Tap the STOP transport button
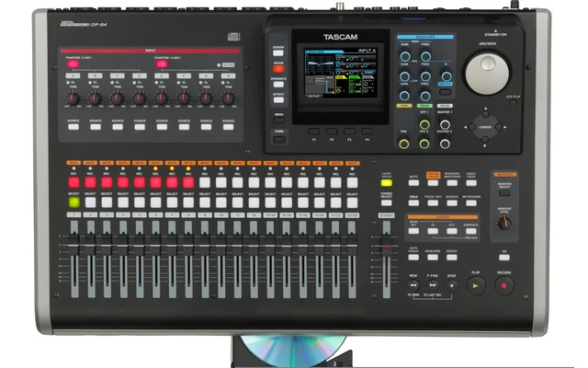This screenshot has height=368, width=588. (x=451, y=285)
